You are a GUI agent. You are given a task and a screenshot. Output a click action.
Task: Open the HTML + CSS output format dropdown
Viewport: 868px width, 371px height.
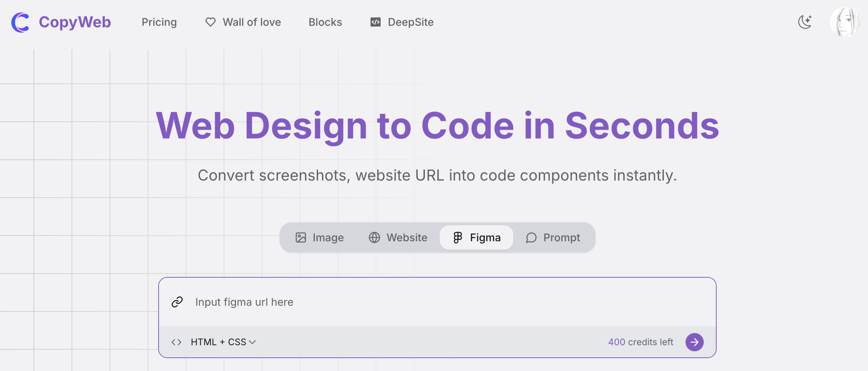click(219, 342)
